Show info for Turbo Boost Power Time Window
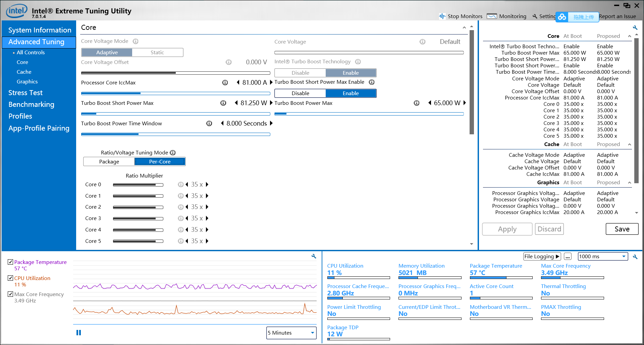 pyautogui.click(x=209, y=123)
